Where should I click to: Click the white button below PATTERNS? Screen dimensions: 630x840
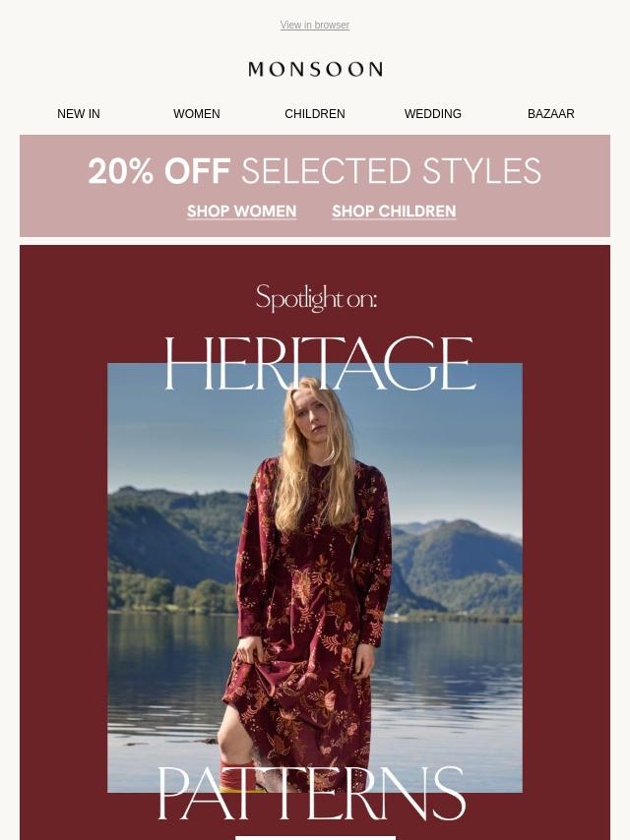(315, 838)
